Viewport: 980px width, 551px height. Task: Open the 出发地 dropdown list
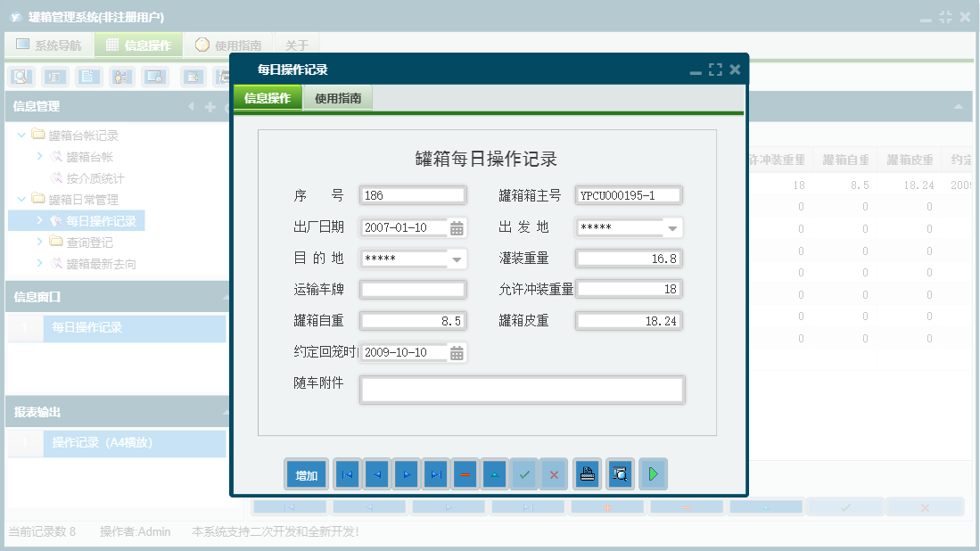pyautogui.click(x=674, y=227)
